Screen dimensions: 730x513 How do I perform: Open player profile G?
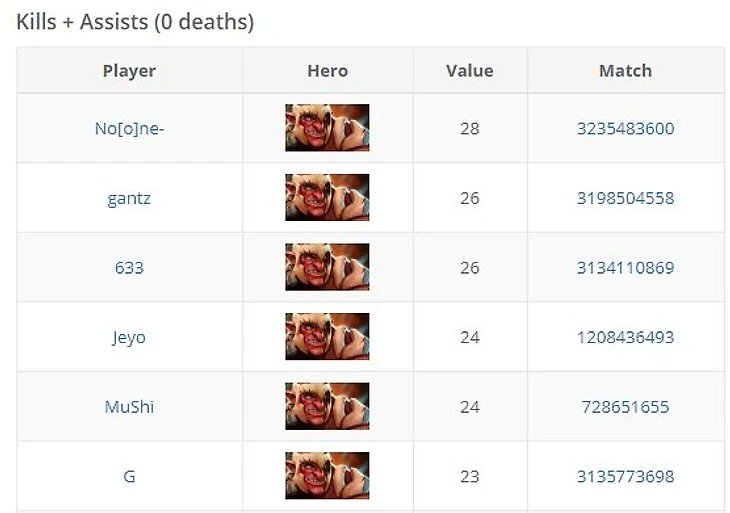(x=129, y=477)
